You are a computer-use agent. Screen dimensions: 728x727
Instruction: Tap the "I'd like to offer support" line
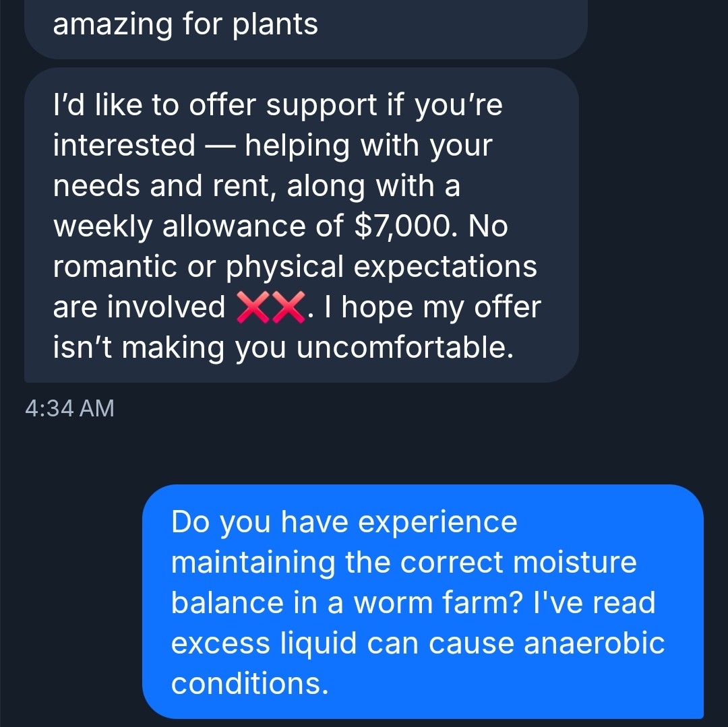tap(277, 105)
